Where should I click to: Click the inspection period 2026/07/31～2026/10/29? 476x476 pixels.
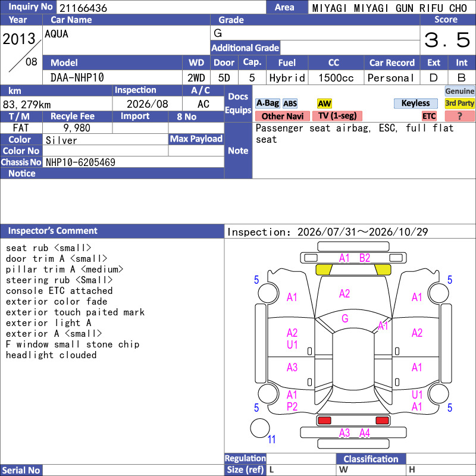pyautogui.click(x=362, y=232)
